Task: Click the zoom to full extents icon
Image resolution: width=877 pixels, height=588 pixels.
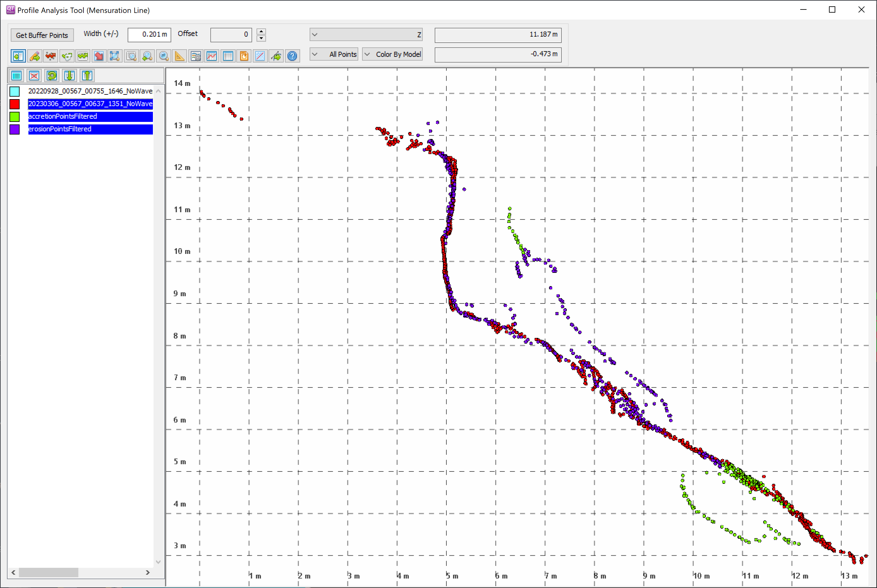Action: [x=115, y=56]
